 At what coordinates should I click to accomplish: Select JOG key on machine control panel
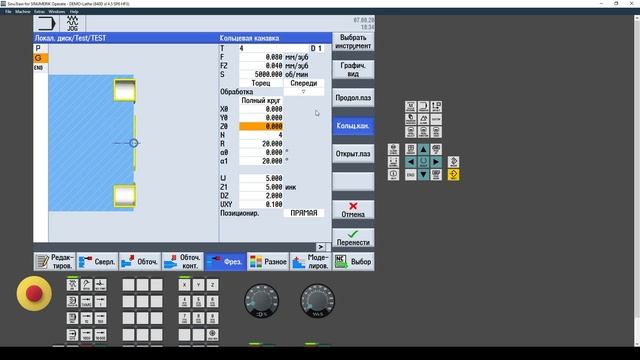pos(72,284)
